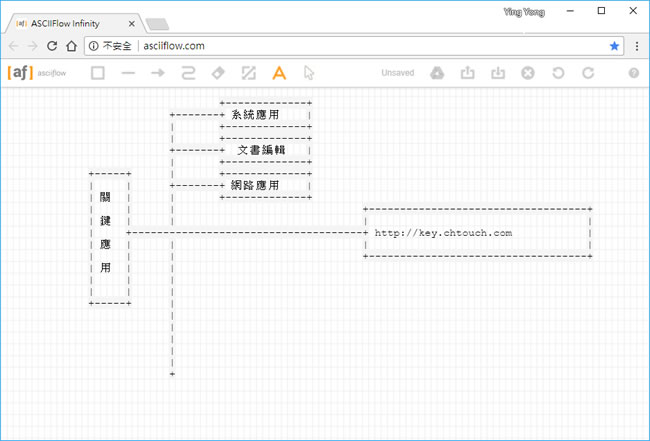Redo the last undone action
The height and width of the screenshot is (441, 650).
click(x=588, y=73)
